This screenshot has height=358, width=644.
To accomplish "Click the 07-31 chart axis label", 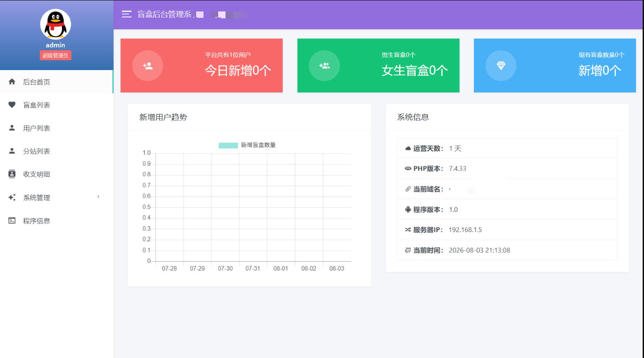I will [x=253, y=268].
